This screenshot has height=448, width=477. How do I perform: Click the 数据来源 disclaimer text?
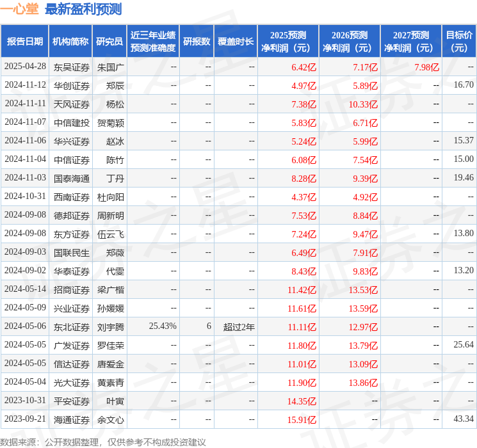[103, 442]
